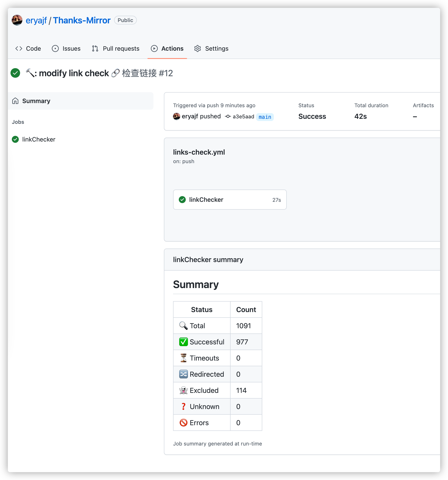Select the Summary sidebar item

tap(81, 101)
